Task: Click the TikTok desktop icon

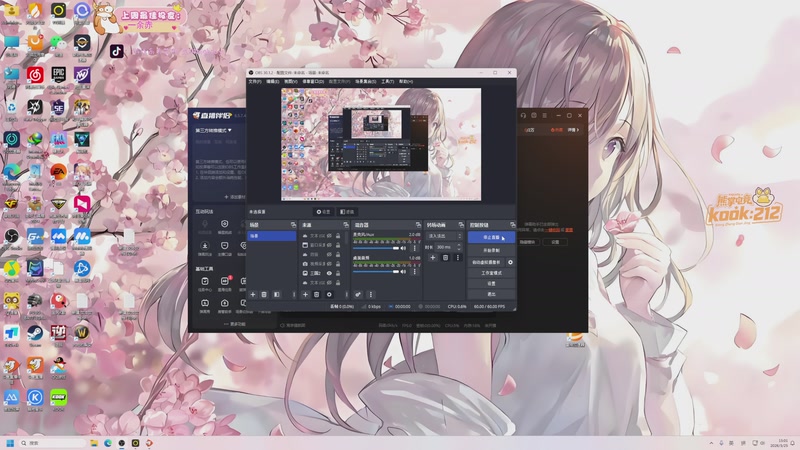Action: (x=117, y=51)
